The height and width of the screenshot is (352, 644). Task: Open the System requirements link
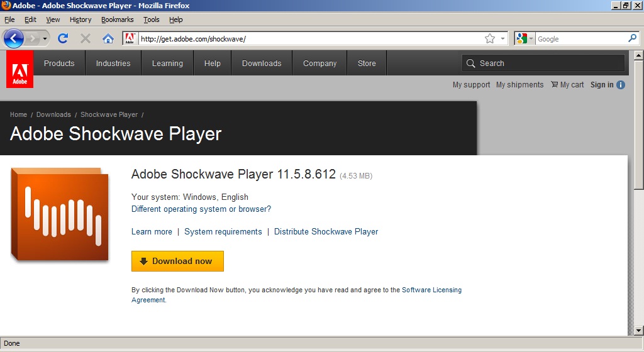[x=223, y=231]
